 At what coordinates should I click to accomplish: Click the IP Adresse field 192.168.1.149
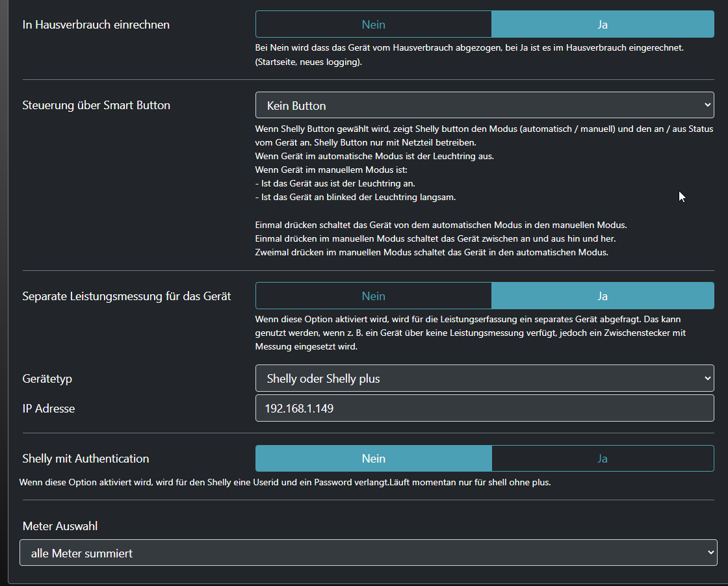(484, 409)
